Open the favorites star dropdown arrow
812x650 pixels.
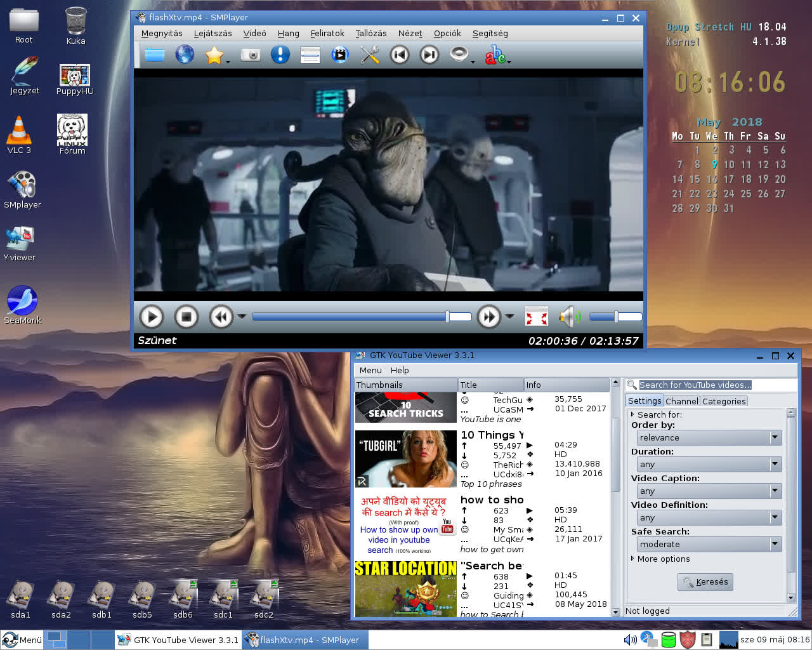(x=228, y=62)
